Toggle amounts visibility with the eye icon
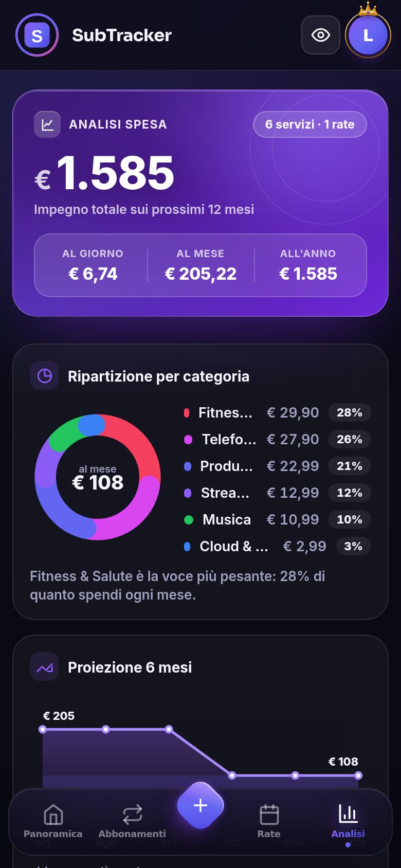This screenshot has height=868, width=401. [321, 35]
